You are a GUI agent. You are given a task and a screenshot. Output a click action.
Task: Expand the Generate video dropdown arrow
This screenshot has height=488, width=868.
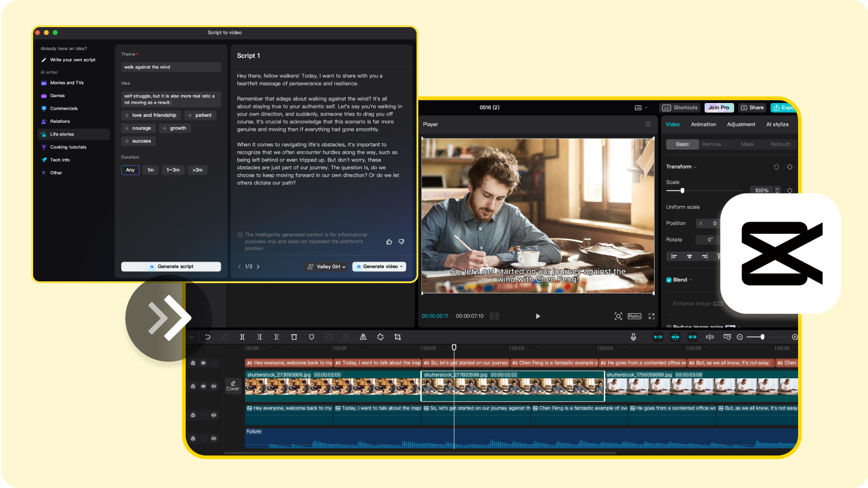(401, 266)
